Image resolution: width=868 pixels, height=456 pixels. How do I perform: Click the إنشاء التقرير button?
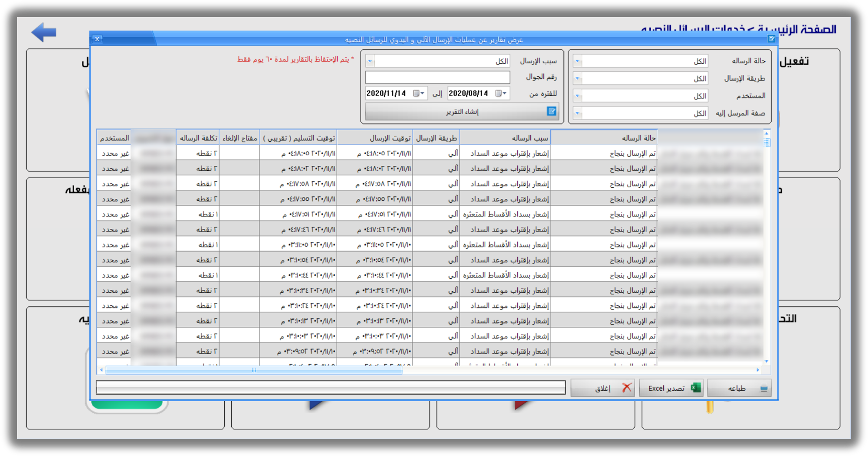tap(462, 111)
